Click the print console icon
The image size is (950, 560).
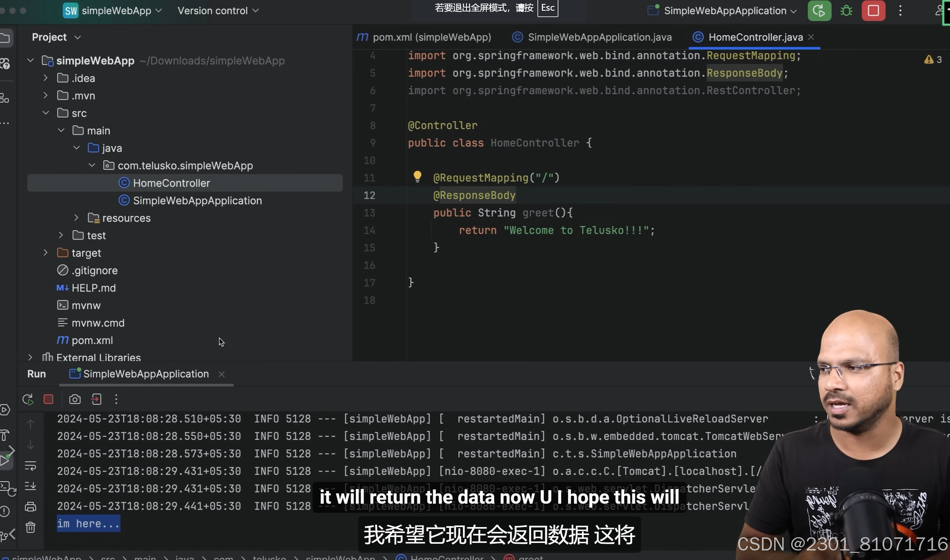point(31,506)
